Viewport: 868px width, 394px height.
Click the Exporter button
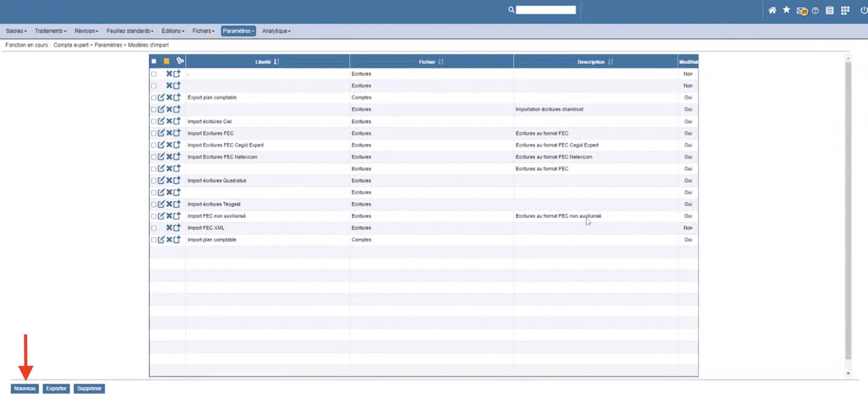[x=56, y=388]
